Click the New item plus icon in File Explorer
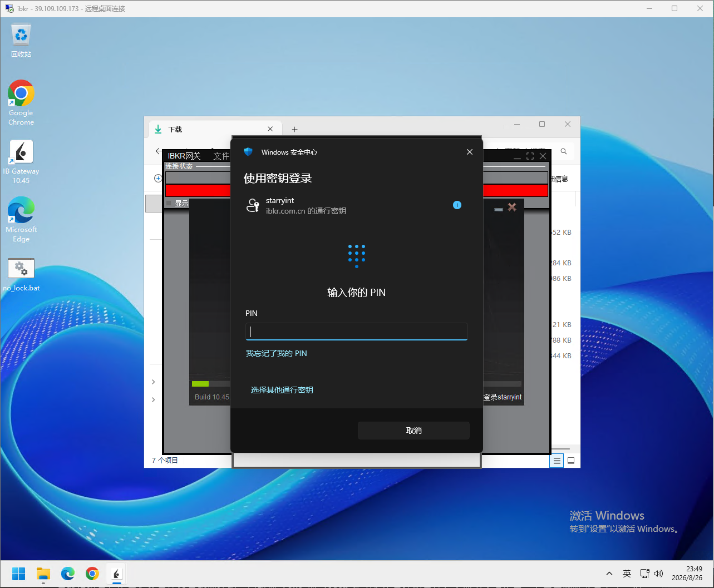The width and height of the screenshot is (714, 588). (x=158, y=179)
